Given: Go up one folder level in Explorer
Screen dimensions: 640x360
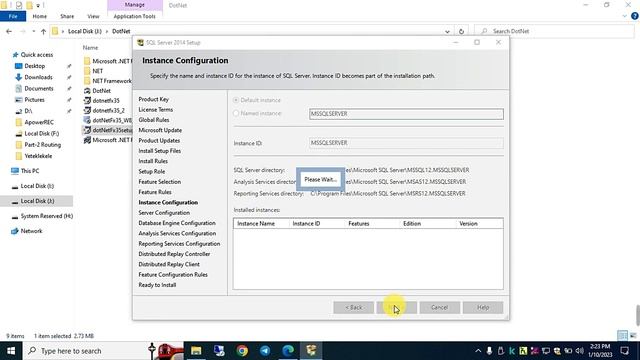Looking at the screenshot, I should pyautogui.click(x=43, y=31).
